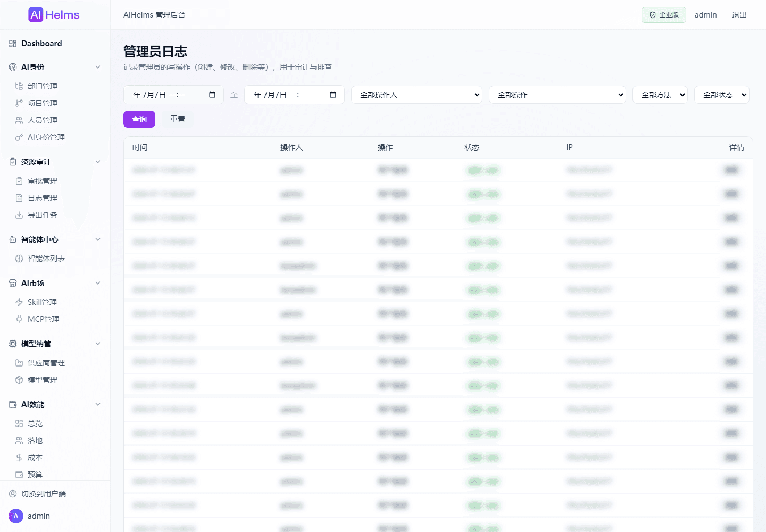Open the 全部方法 dropdown
This screenshot has width=766, height=532.
point(660,95)
